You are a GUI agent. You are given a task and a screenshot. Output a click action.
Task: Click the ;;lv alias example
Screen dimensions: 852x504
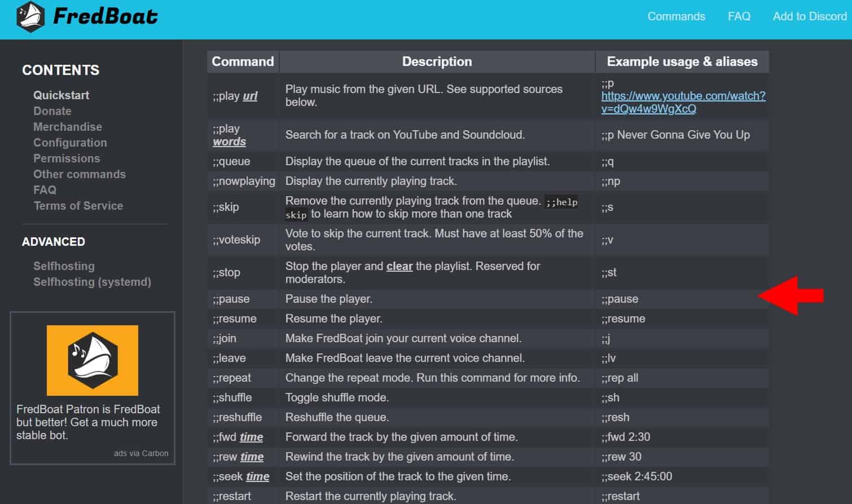pyautogui.click(x=608, y=358)
